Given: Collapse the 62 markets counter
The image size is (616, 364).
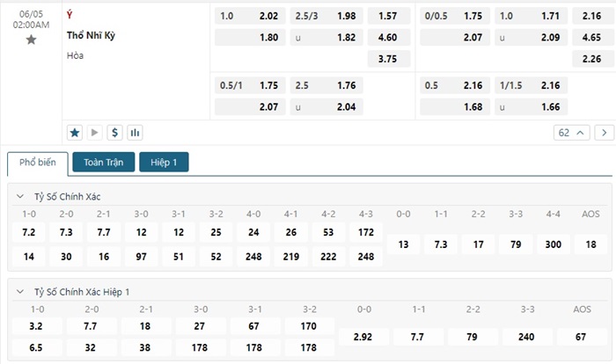Looking at the screenshot, I should click(568, 133).
